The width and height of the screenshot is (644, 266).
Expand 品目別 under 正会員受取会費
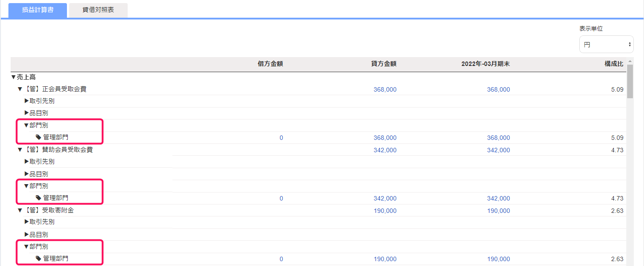27,113
